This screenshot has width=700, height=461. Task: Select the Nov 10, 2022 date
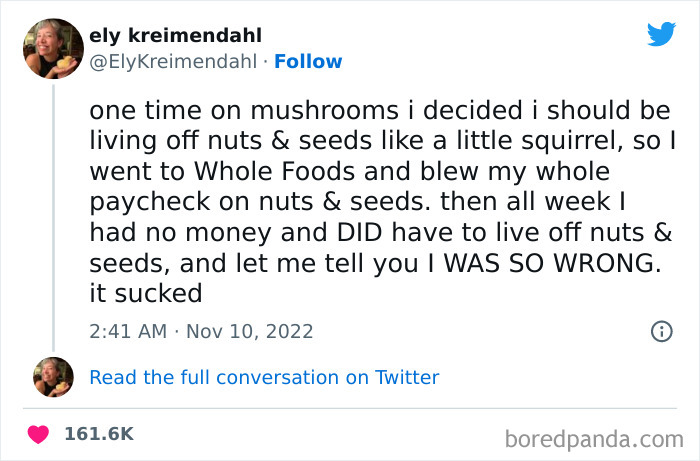pos(244,331)
